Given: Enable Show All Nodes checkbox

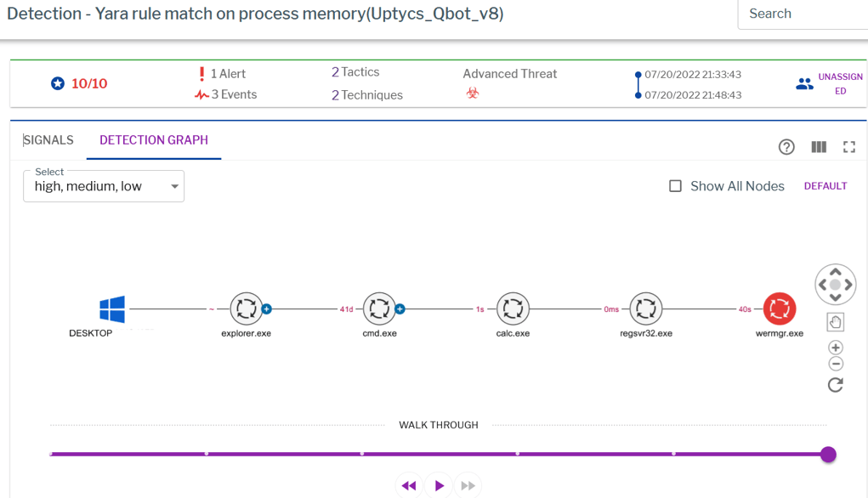Looking at the screenshot, I should click(675, 186).
